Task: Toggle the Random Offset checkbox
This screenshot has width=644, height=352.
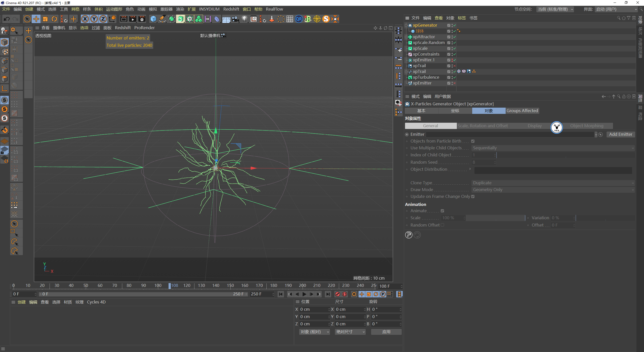Action: coord(442,225)
